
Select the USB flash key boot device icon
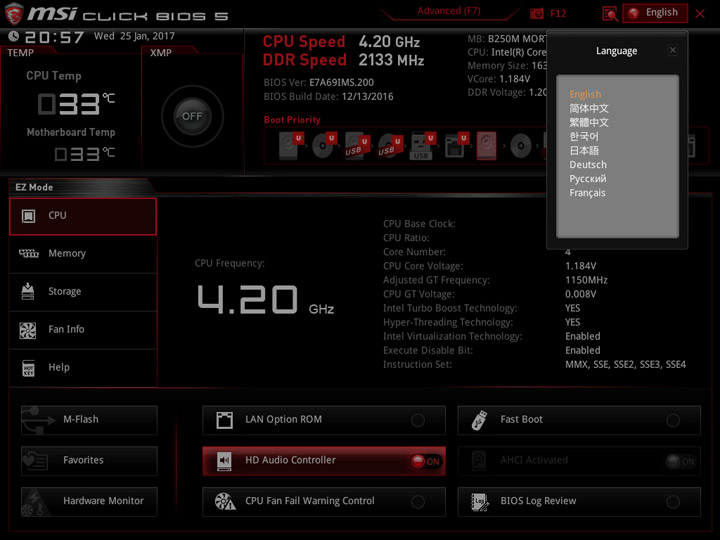tap(422, 146)
